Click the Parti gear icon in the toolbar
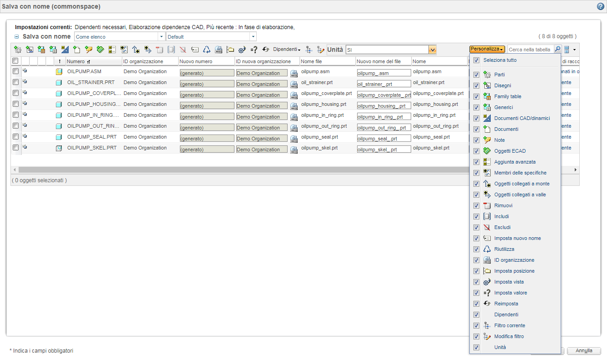Viewport: 607px width, 364px height. pos(18,50)
